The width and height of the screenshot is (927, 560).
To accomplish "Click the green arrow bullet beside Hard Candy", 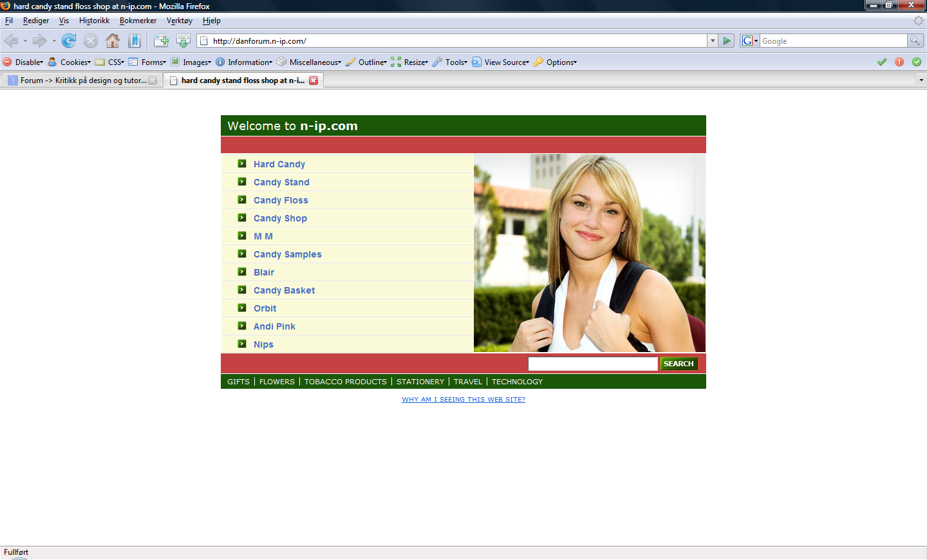I will (x=242, y=163).
